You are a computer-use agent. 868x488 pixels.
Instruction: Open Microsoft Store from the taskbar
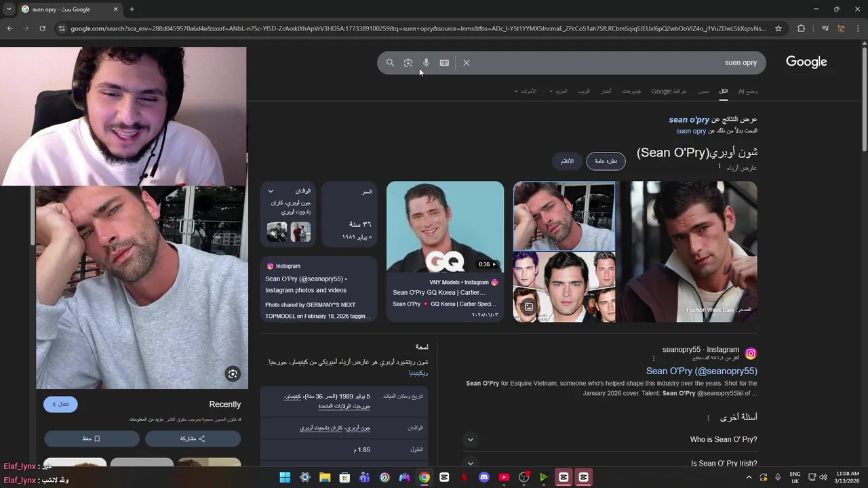click(x=344, y=477)
